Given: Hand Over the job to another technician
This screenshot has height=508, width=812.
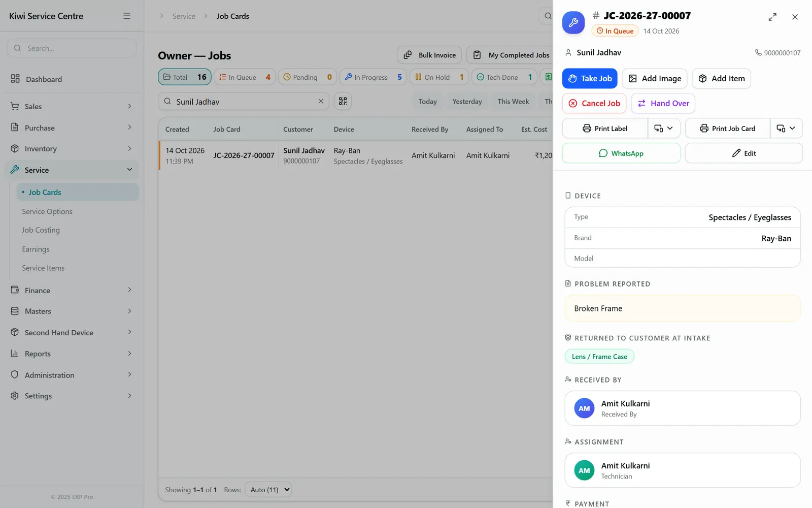Looking at the screenshot, I should [x=663, y=103].
